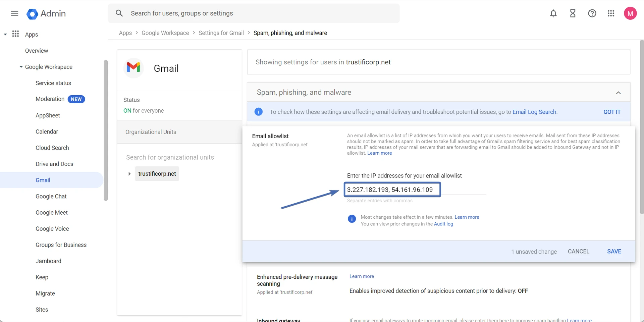644x322 pixels.
Task: Cancel the unsaved allowlist change
Action: tap(578, 252)
